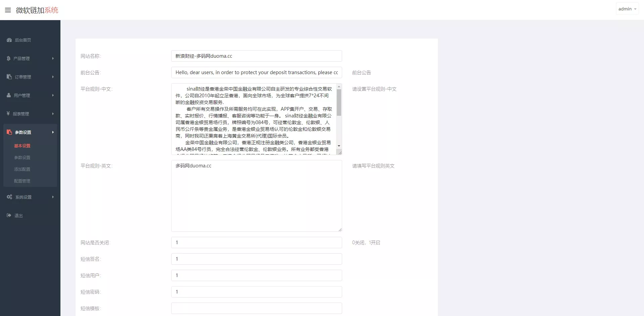Image resolution: width=644 pixels, height=316 pixels.
Task: Click the hamburger menu icon
Action: [x=8, y=10]
